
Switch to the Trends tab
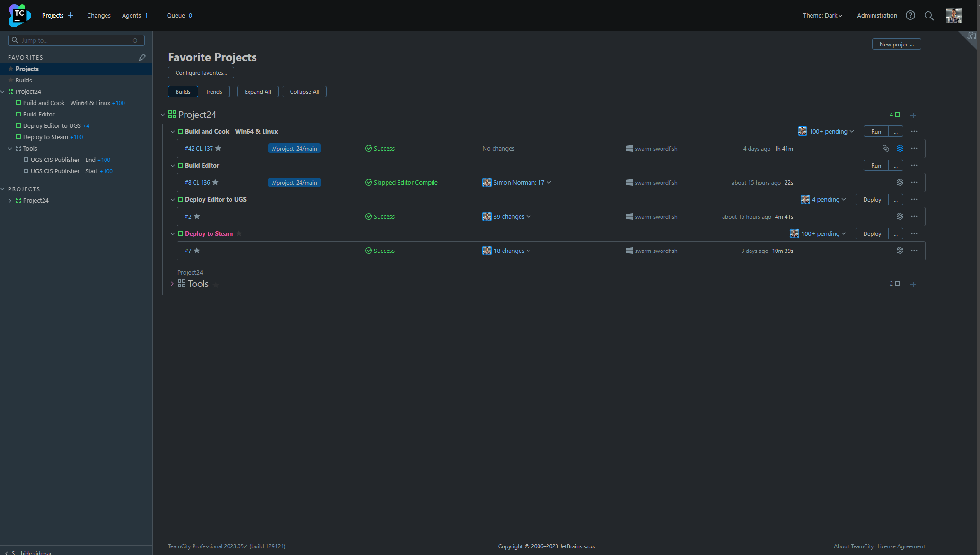214,91
